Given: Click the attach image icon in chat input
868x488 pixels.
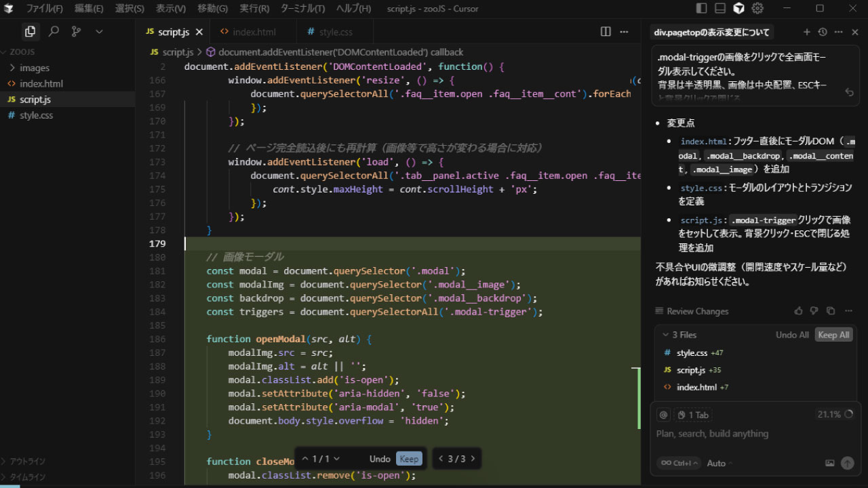Looking at the screenshot, I should click(830, 463).
